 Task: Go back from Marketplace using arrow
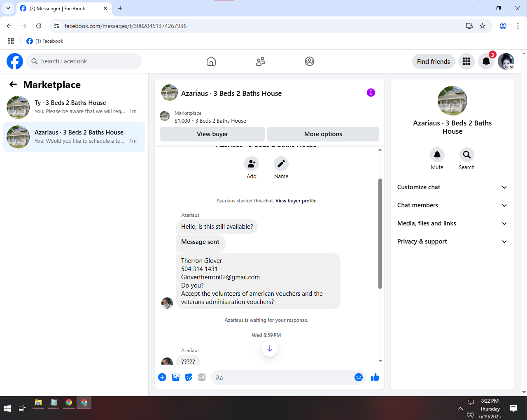pyautogui.click(x=13, y=84)
